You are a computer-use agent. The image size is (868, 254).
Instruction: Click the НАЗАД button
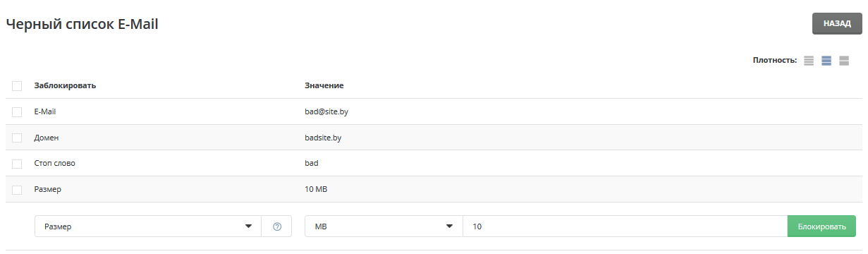tap(837, 23)
